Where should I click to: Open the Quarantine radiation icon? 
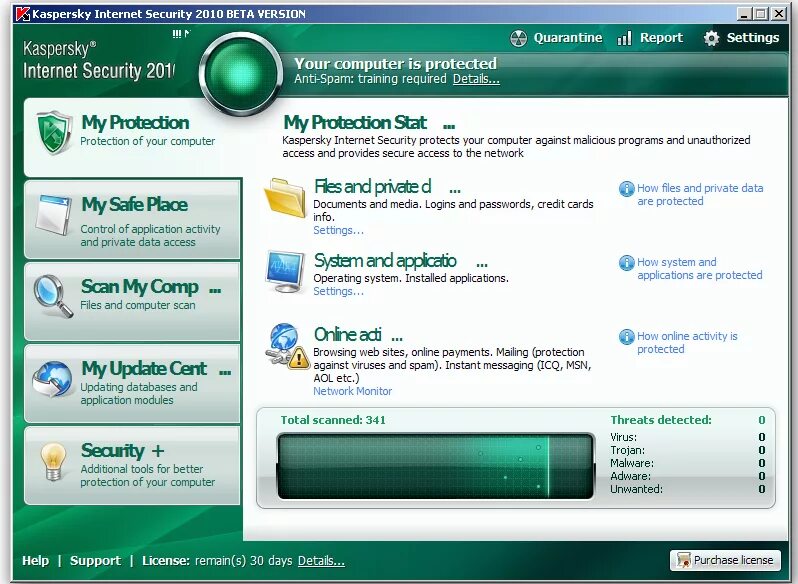(519, 38)
